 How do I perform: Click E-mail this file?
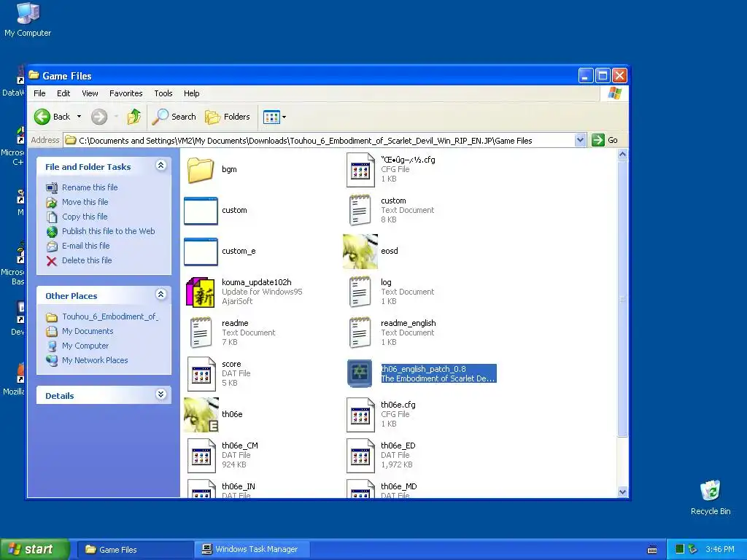click(86, 246)
